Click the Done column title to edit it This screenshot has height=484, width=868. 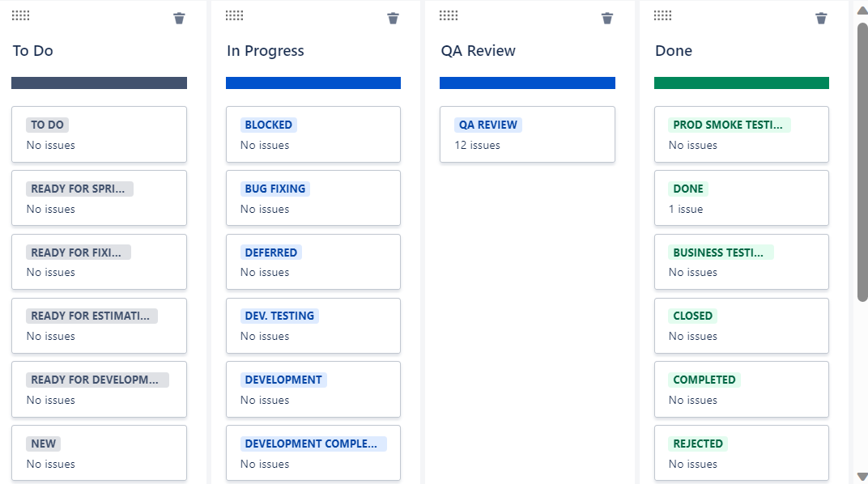[673, 50]
